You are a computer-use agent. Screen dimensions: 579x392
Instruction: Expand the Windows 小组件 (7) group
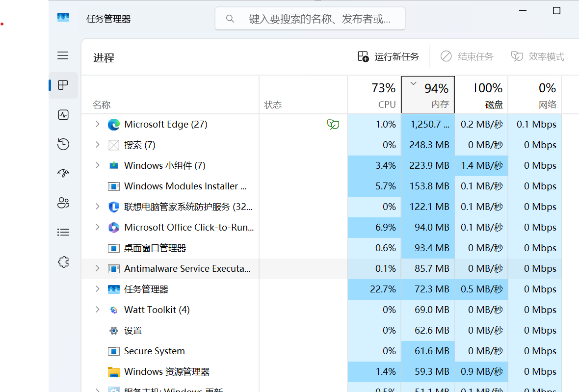coord(97,165)
